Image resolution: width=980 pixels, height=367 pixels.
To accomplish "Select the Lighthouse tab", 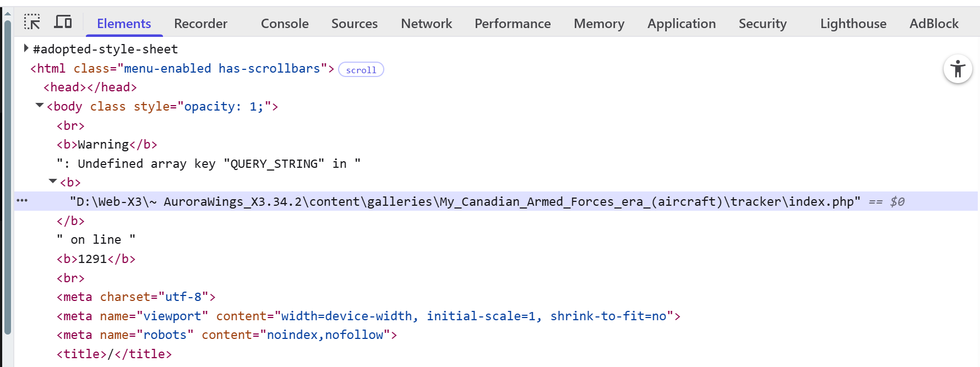I will tap(853, 24).
